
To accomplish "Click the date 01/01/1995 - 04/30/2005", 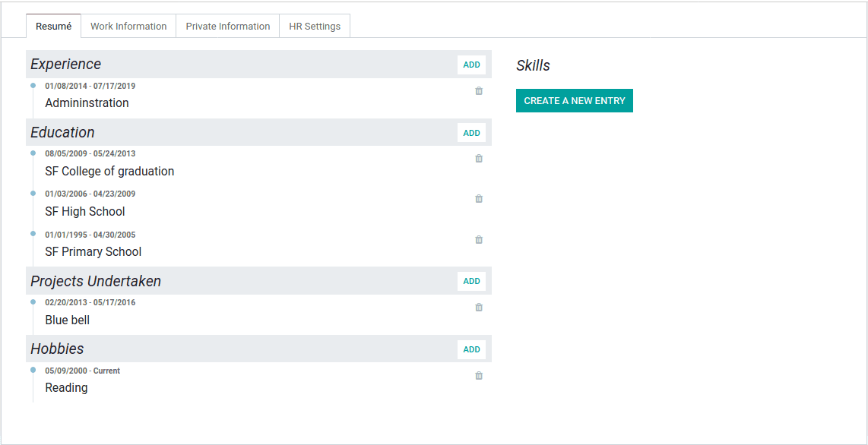I will click(90, 235).
